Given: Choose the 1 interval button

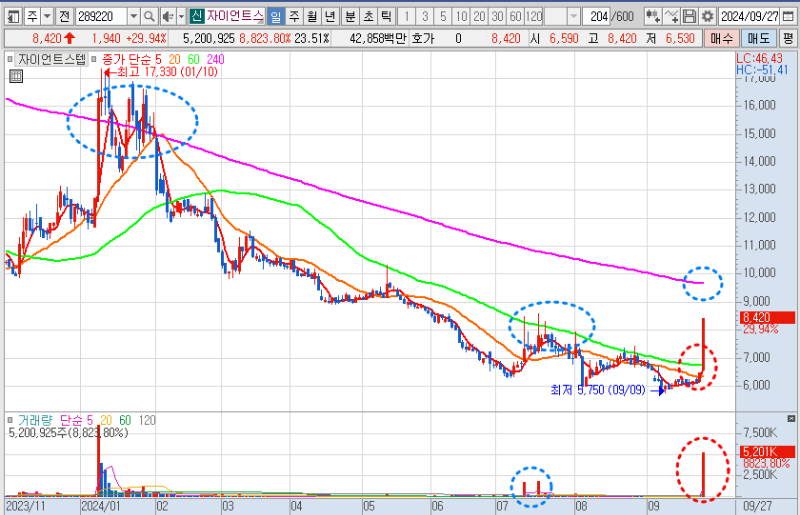Looking at the screenshot, I should 407,17.
